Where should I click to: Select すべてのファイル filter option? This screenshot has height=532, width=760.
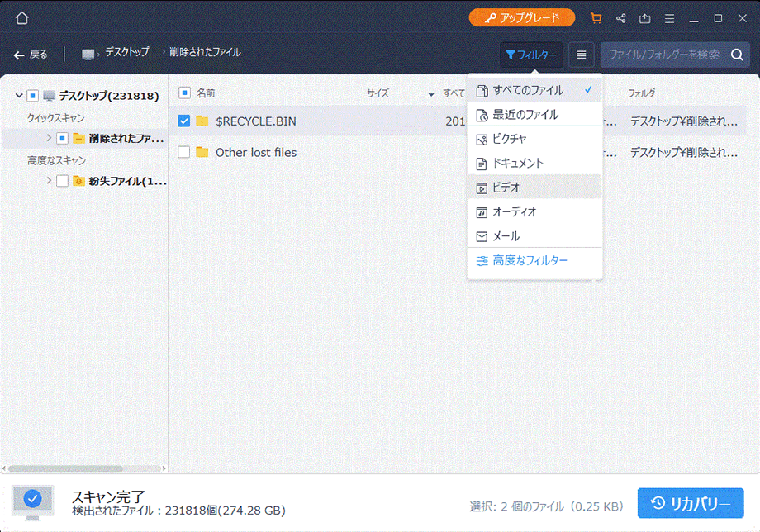click(534, 90)
